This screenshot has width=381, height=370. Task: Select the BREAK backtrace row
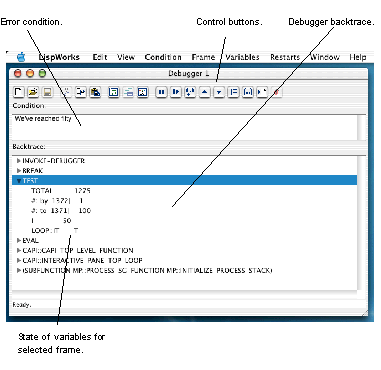184,171
